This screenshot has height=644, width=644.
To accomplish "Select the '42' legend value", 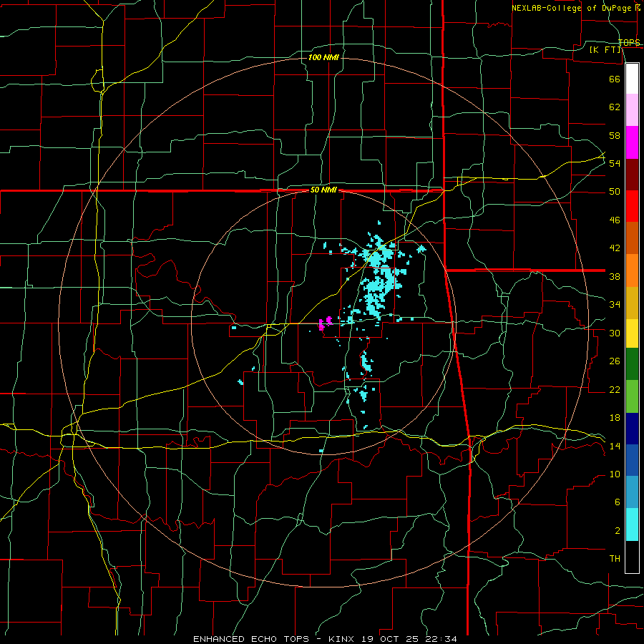I will tap(615, 248).
